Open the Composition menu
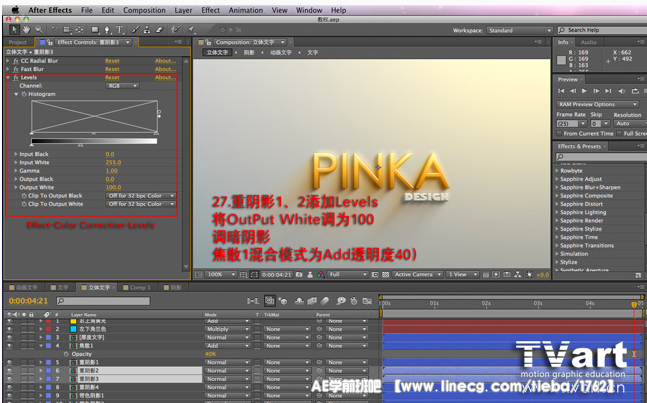Image resolution: width=647 pixels, height=403 pixels. 144,10
